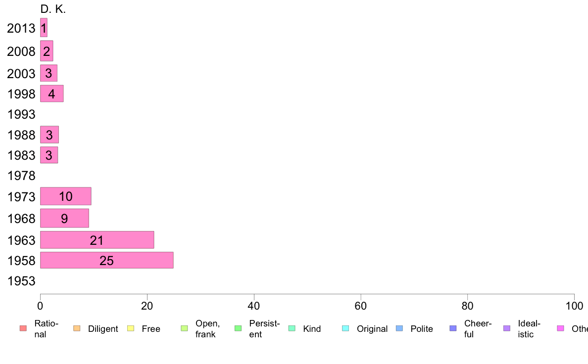Click the Open, frank legend swatch
Screen dimensions: 588x364
184,328
